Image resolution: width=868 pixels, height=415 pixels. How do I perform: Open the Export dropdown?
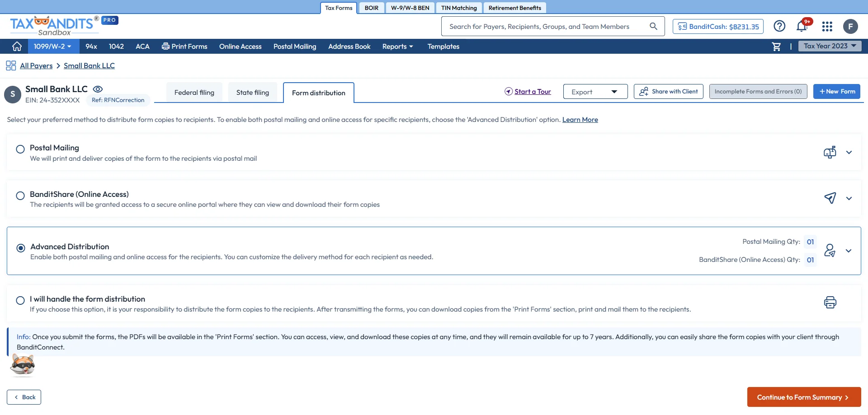coord(595,92)
